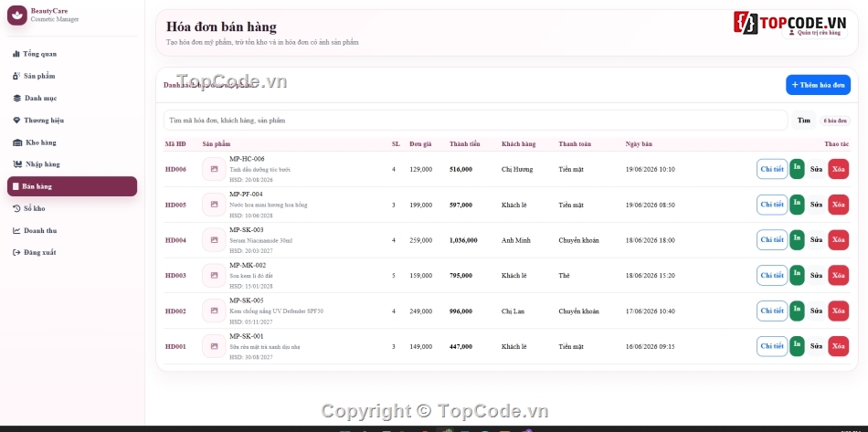This screenshot has height=432, width=868.
Task: Select Bán hàng active menu item
Action: pyautogui.click(x=72, y=186)
